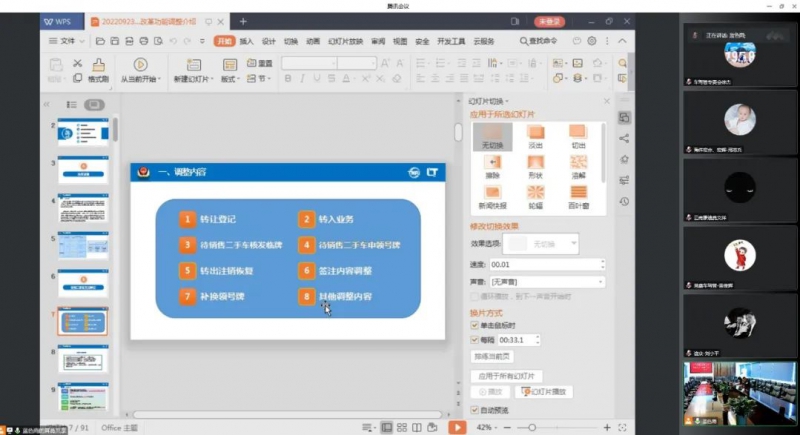Click the print icon in quick toolbar

(x=144, y=41)
